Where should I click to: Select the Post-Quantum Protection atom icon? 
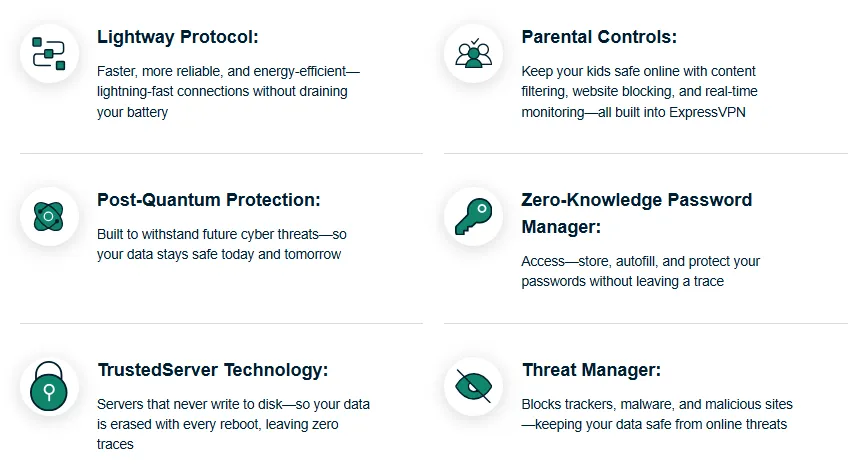coord(49,216)
